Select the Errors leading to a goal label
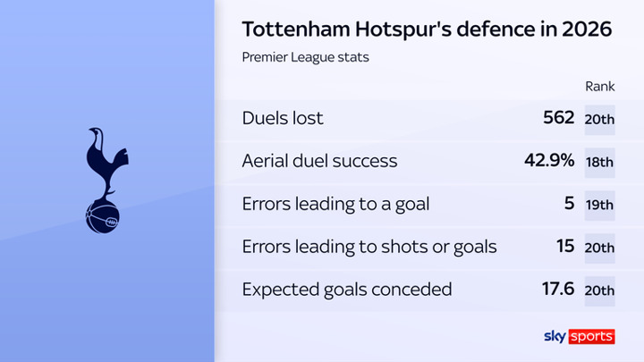 (335, 204)
